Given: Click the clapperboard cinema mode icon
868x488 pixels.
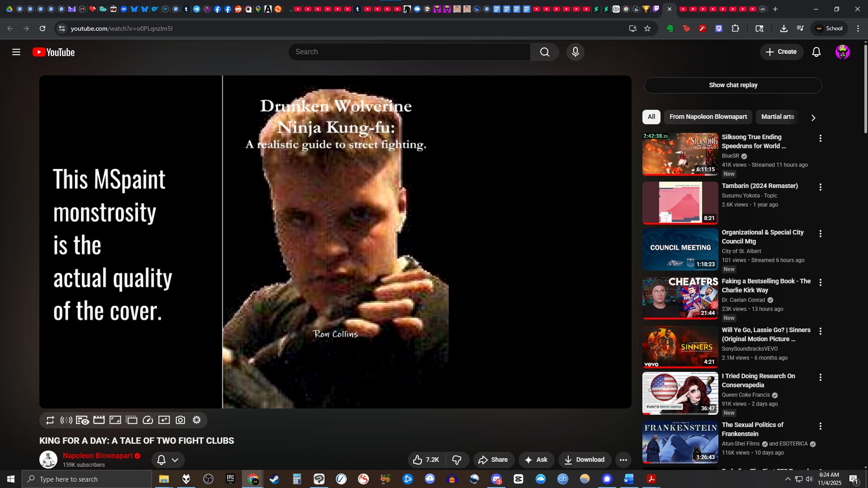Looking at the screenshot, I should [x=99, y=420].
